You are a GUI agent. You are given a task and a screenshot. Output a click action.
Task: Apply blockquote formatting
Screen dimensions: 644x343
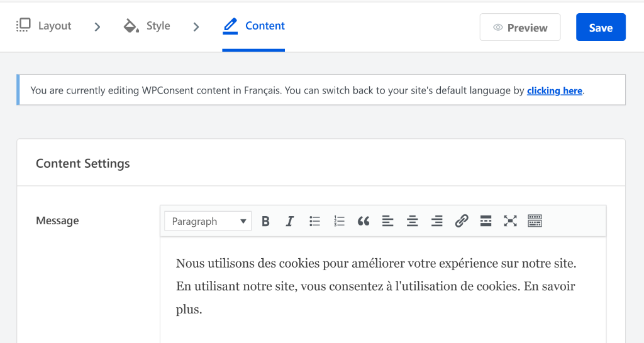coord(364,221)
